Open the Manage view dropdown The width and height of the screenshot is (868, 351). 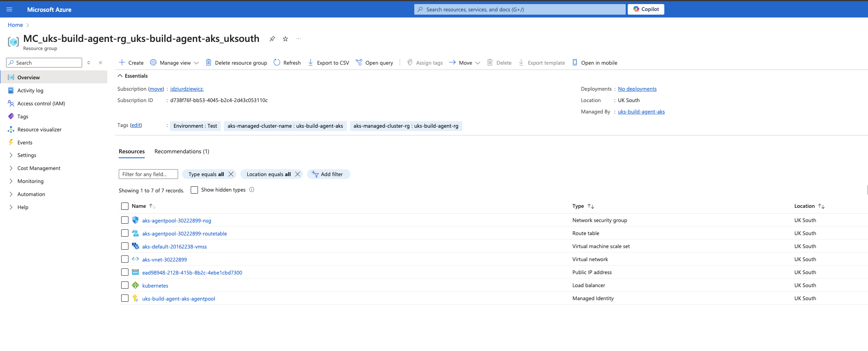point(174,63)
